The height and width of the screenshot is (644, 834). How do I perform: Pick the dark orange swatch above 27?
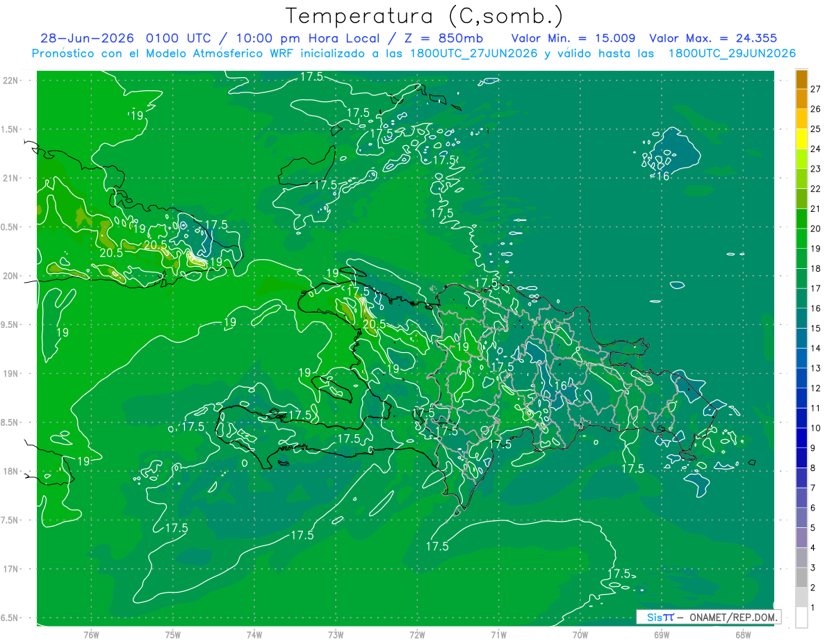[x=801, y=79]
